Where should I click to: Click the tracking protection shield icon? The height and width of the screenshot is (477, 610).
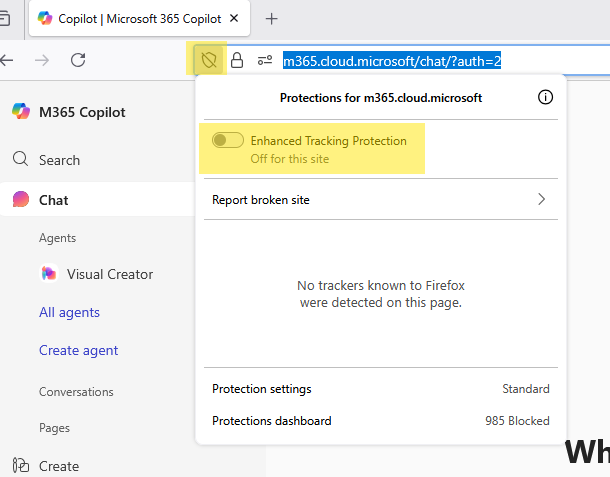(x=209, y=60)
